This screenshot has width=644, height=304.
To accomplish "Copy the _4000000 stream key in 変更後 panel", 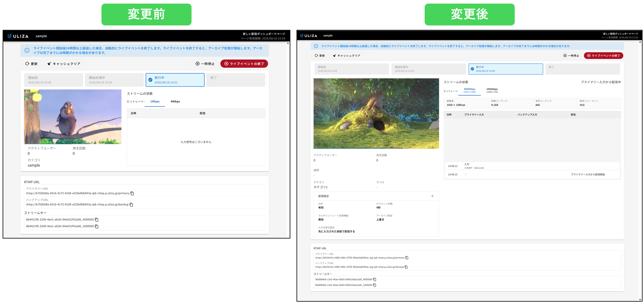I will [x=375, y=279].
